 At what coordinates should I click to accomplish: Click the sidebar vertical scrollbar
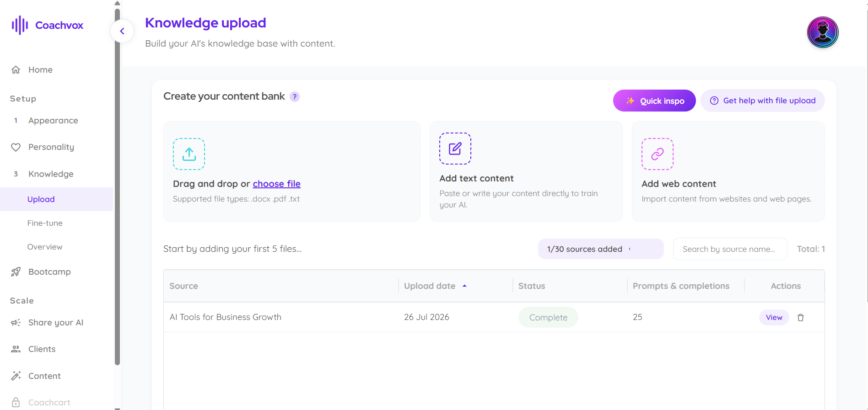coord(117,187)
